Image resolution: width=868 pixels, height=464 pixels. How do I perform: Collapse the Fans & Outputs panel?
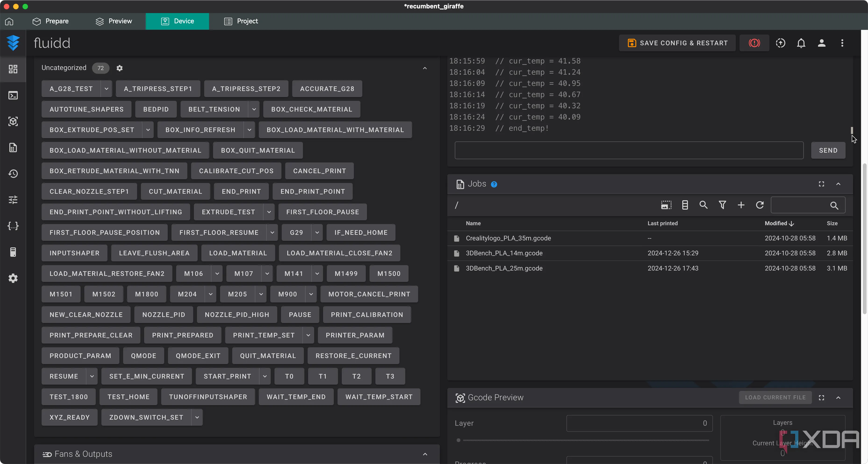[x=425, y=454]
